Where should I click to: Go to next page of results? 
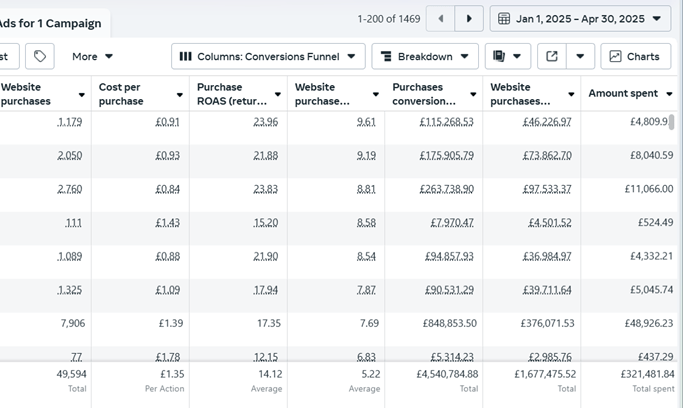(469, 19)
